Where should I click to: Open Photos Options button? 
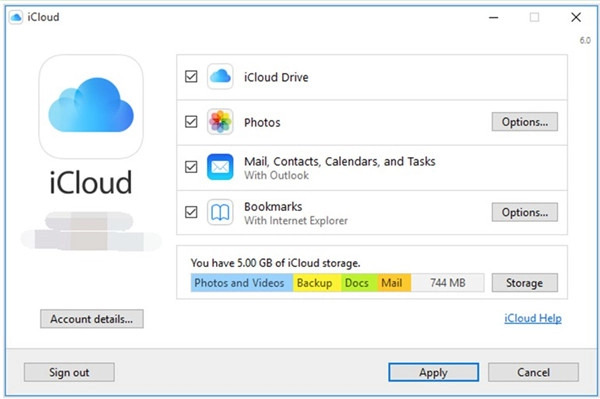(x=525, y=122)
